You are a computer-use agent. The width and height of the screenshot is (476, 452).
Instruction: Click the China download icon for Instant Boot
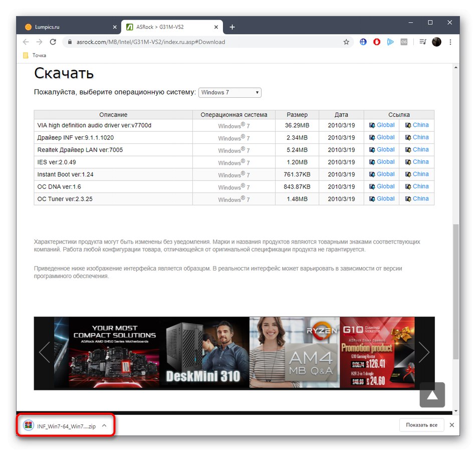click(408, 174)
